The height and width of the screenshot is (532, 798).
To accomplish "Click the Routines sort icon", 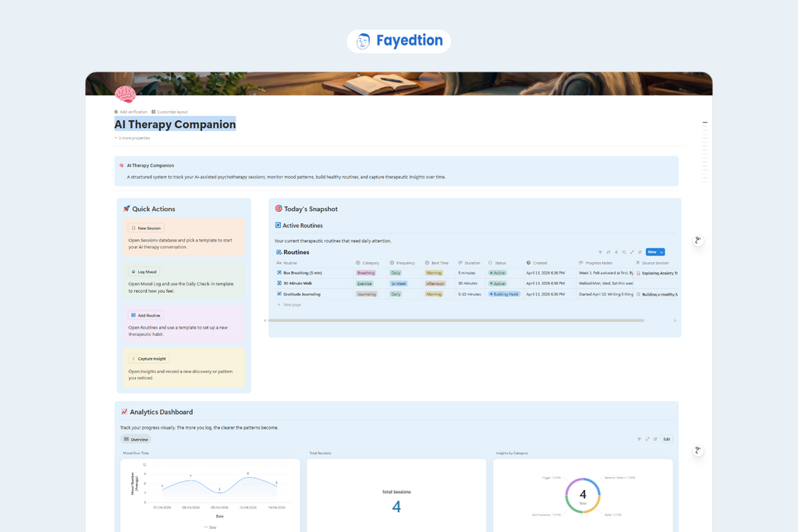I will click(608, 252).
